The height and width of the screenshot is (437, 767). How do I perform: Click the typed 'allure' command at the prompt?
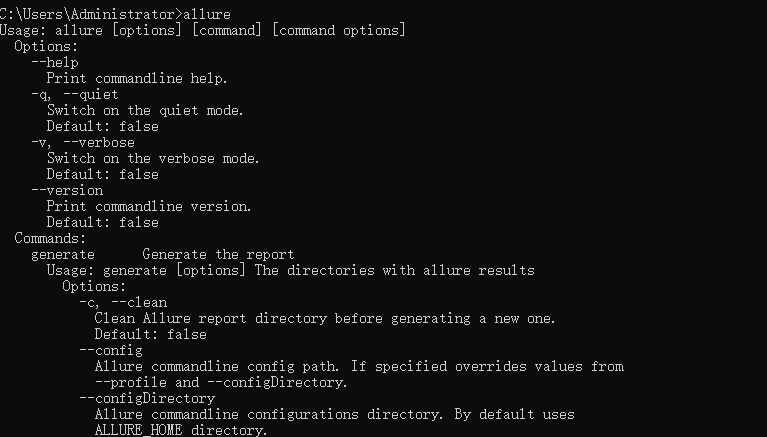(x=206, y=14)
